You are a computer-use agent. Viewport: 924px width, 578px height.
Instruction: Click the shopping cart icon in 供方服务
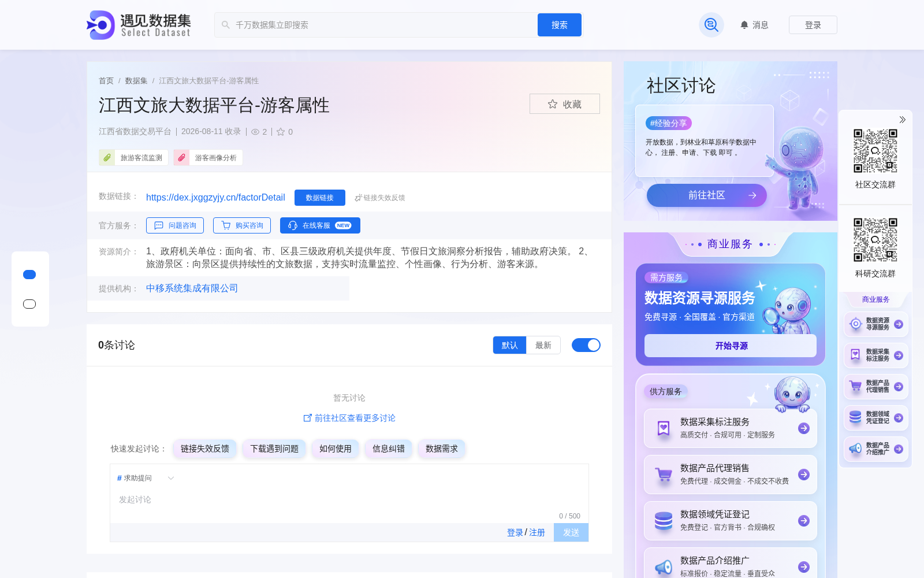pos(664,475)
